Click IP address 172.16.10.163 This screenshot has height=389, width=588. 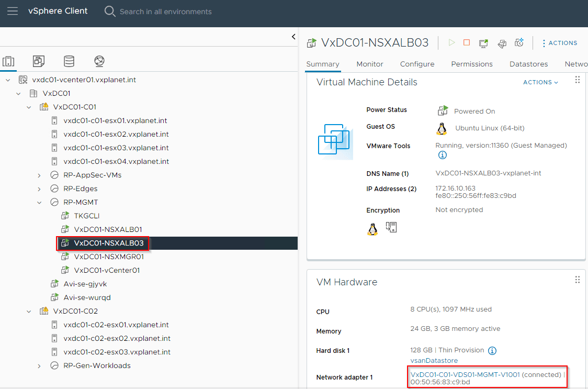pyautogui.click(x=455, y=188)
